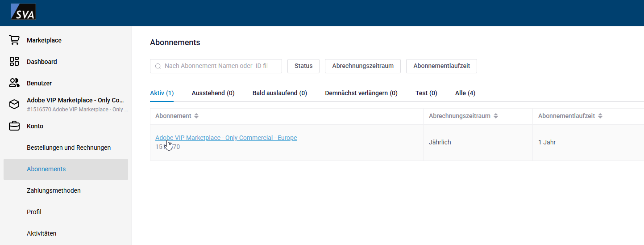Switch to the Ausstehend (0) tab
The width and height of the screenshot is (644, 245).
coord(213,93)
